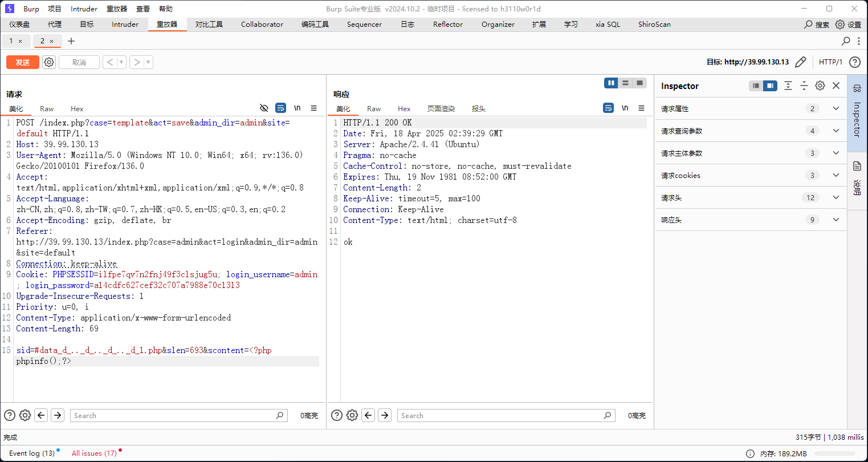Open response search settings gear
Viewport: 868px width, 462px height.
coord(352,415)
